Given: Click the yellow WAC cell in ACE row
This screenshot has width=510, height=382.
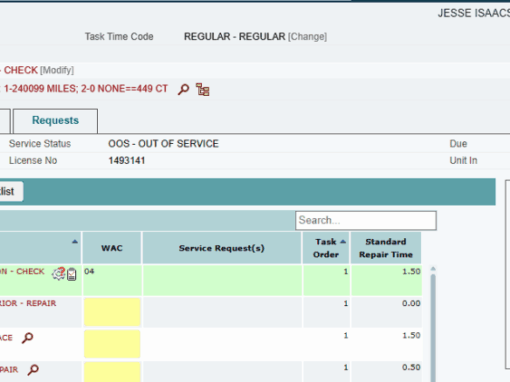Looking at the screenshot, I should [x=112, y=344].
